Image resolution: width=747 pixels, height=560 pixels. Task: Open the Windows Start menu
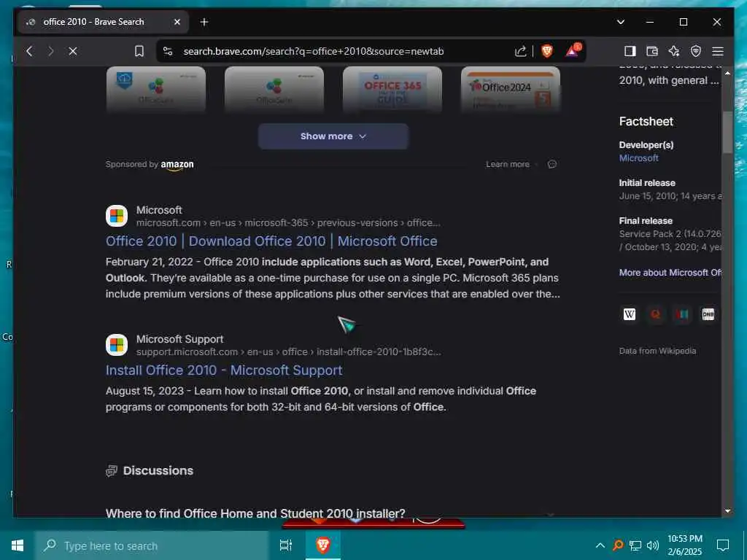pyautogui.click(x=18, y=545)
